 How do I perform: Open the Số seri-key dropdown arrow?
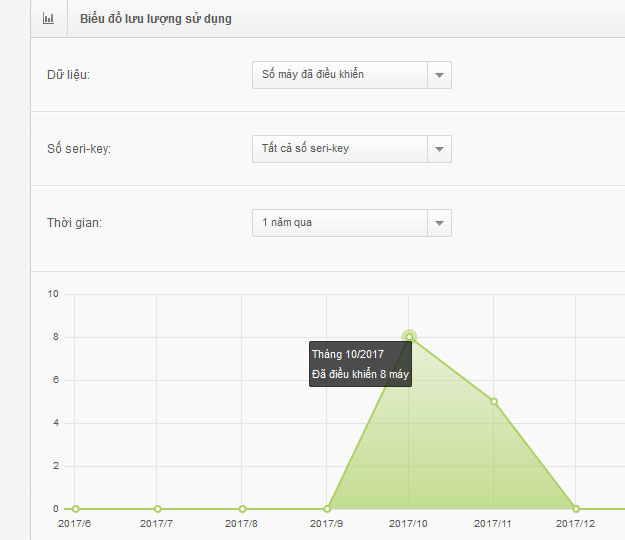point(439,149)
